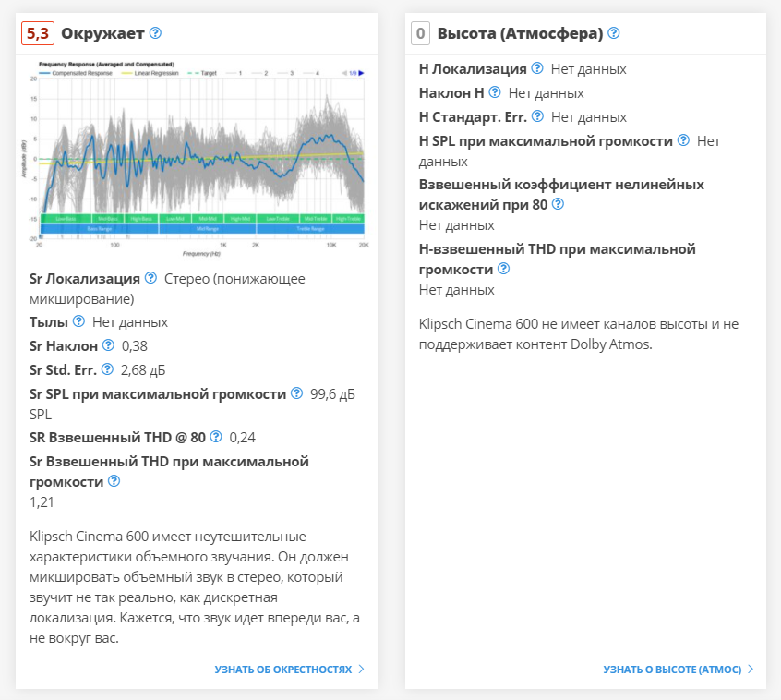Image resolution: width=781 pixels, height=700 pixels.
Task: Toggle Linear Regression series in chart legend
Action: click(x=150, y=72)
